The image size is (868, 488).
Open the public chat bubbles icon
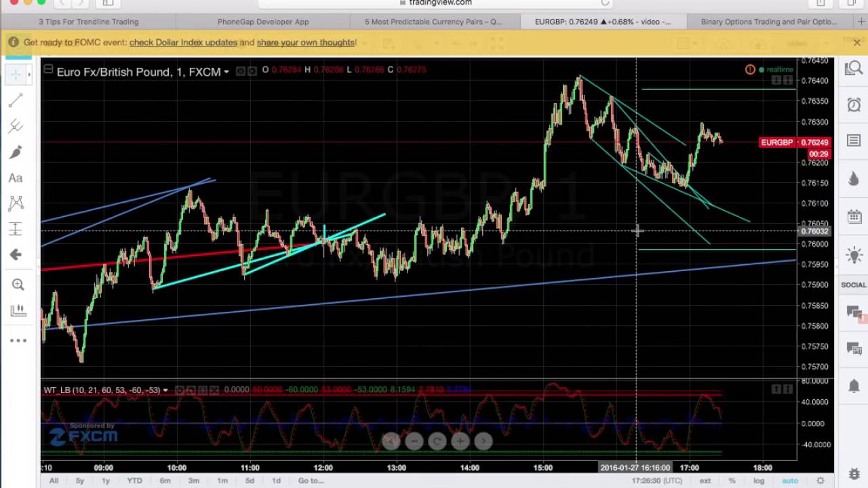tap(854, 312)
